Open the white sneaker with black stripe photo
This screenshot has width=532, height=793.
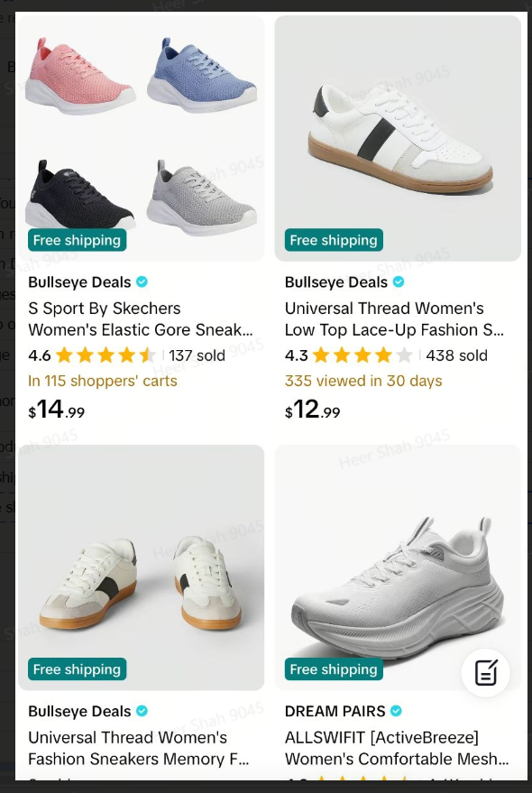[x=398, y=138]
